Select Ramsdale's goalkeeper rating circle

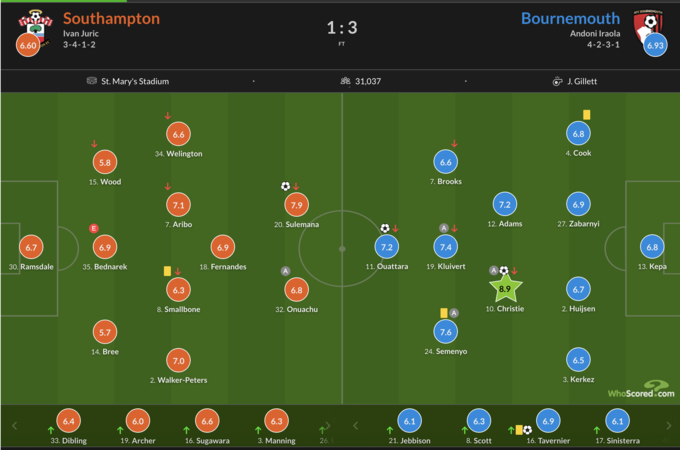point(31,247)
